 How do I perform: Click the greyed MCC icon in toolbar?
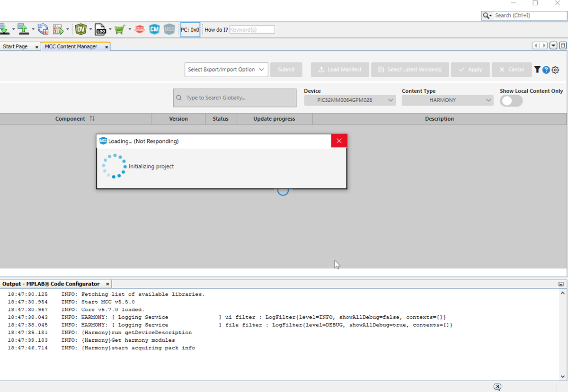[x=169, y=29]
